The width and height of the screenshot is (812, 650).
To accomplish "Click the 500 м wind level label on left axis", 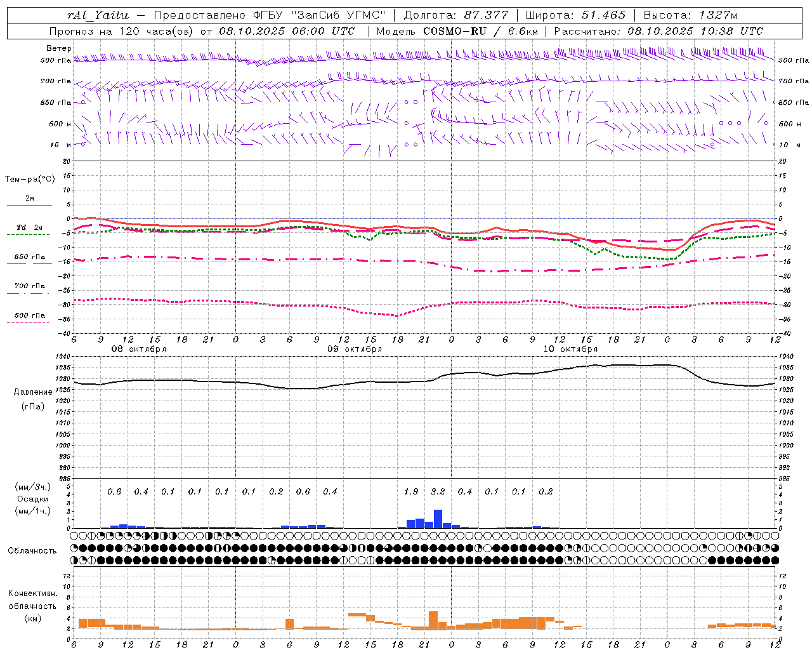I will 60,124.
